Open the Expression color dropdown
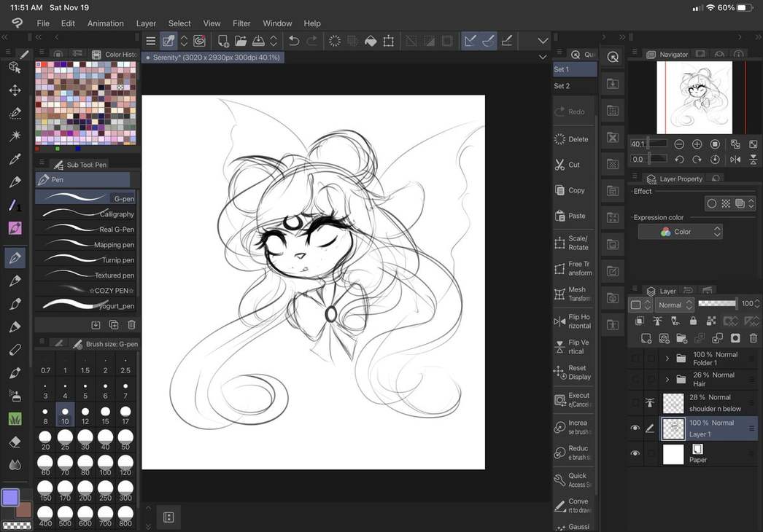 (x=681, y=232)
